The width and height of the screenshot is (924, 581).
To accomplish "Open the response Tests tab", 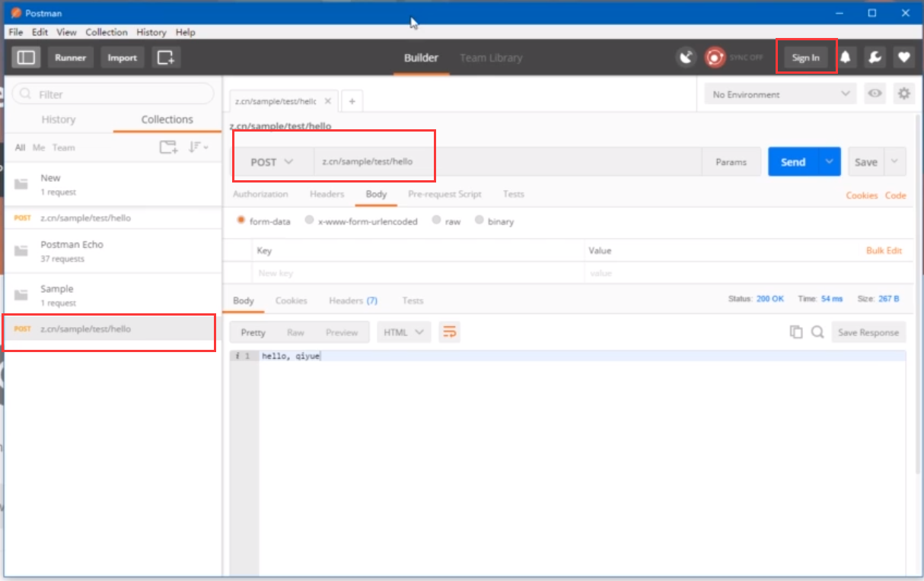I will tap(413, 300).
